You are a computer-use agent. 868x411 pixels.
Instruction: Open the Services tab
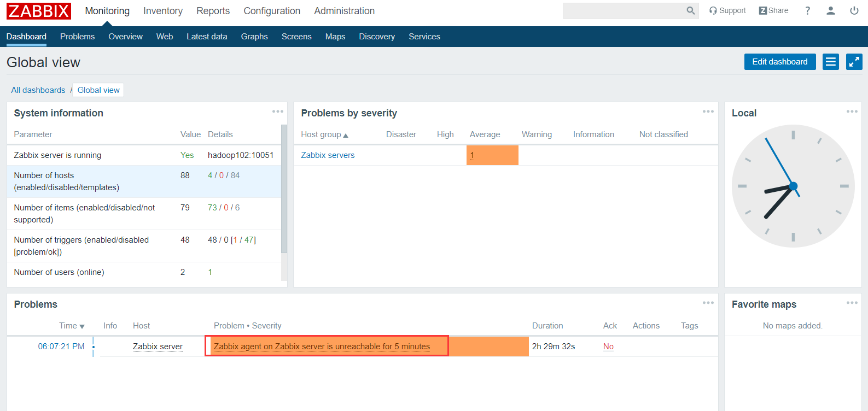(424, 37)
